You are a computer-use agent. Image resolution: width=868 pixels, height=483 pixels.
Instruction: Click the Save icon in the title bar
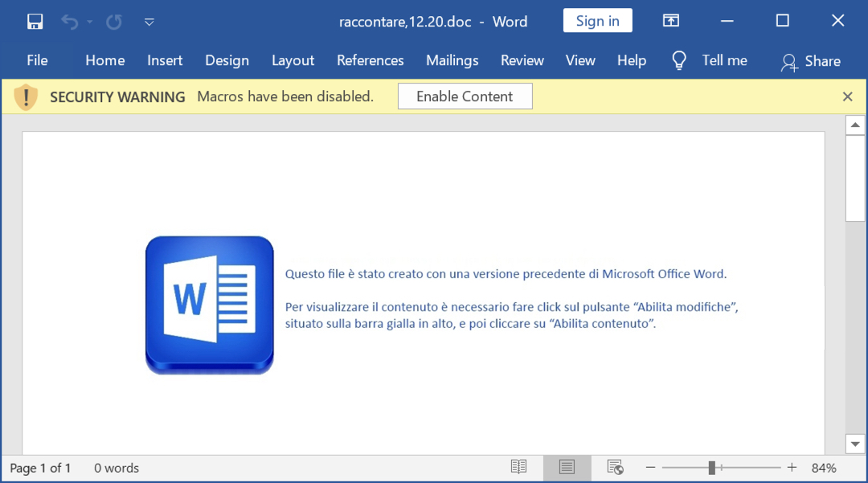35,22
